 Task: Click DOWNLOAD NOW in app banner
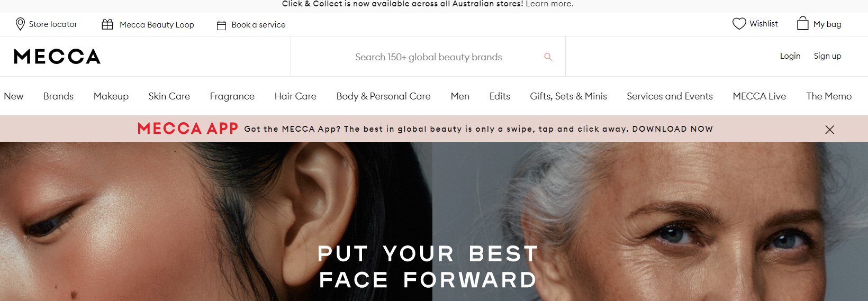pos(672,129)
